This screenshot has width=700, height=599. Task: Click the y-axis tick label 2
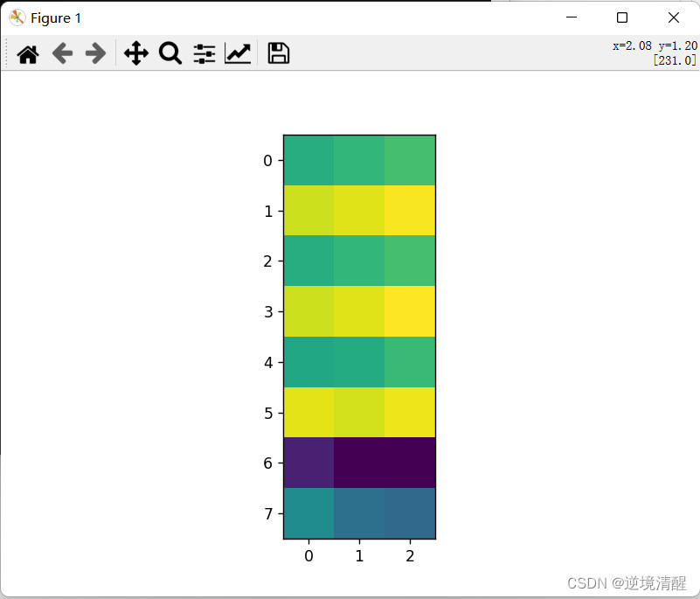(268, 261)
